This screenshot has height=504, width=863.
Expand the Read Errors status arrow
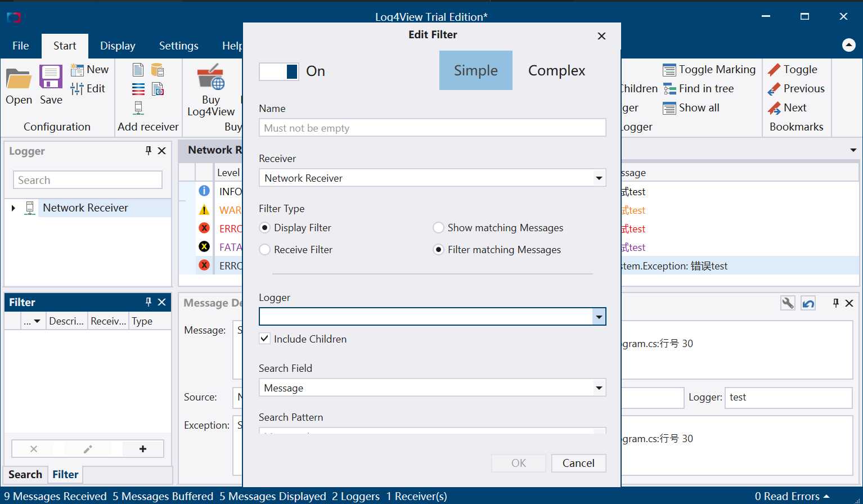point(826,496)
